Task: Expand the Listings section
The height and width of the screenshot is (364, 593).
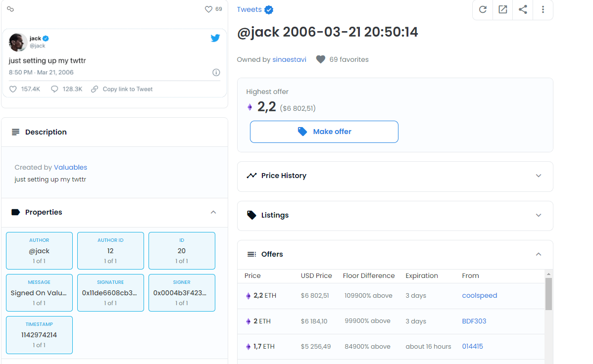Action: pyautogui.click(x=395, y=215)
